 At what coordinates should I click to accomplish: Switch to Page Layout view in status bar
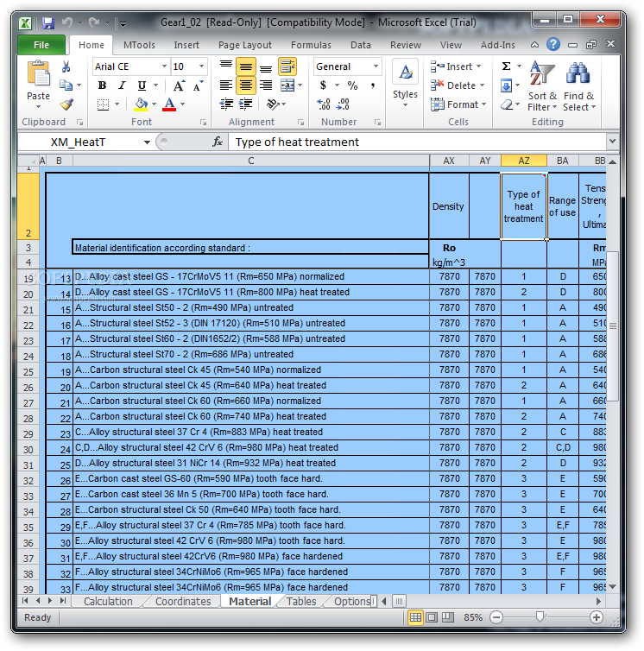pos(432,617)
